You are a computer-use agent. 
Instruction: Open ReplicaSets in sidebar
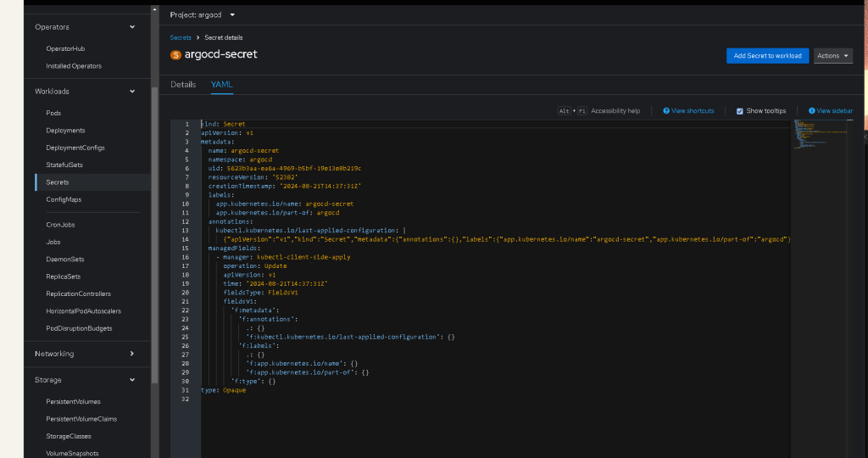(x=63, y=276)
